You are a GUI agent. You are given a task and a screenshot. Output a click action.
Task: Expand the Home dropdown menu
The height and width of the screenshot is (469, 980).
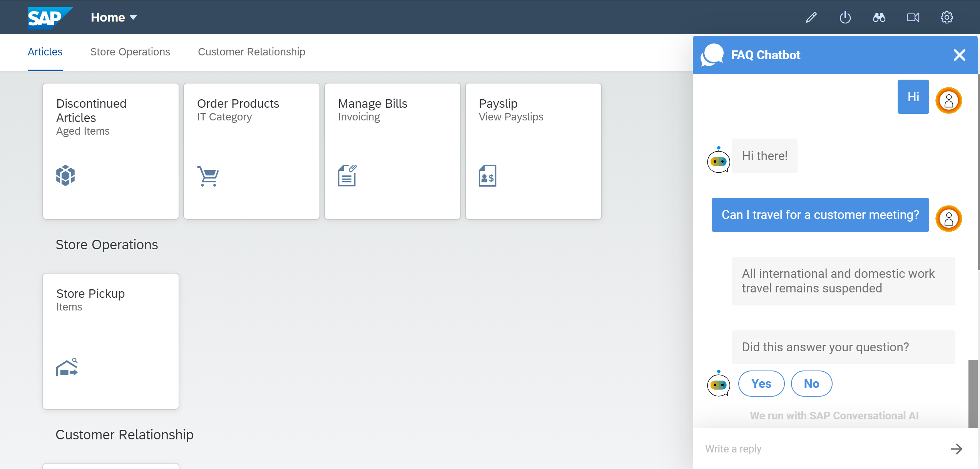[x=114, y=17]
